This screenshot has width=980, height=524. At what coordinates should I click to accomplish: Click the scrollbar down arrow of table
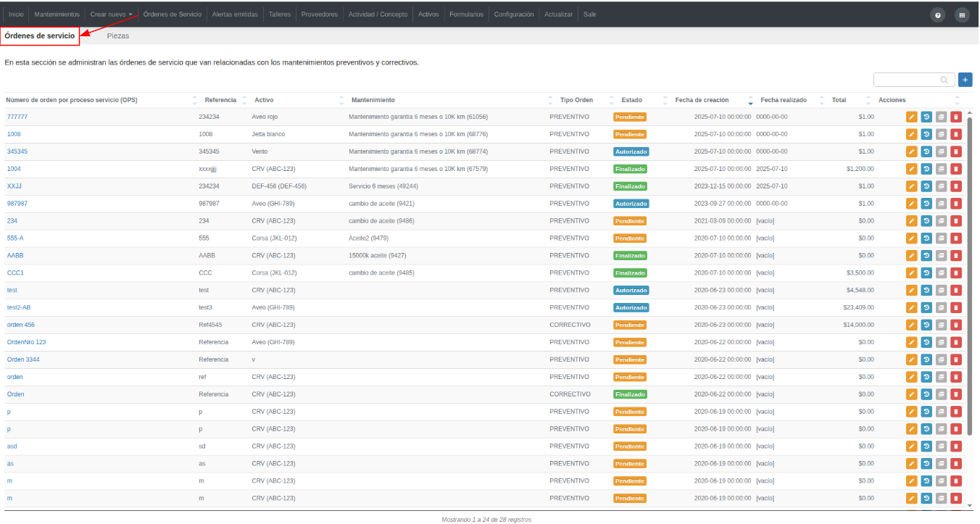[970, 505]
